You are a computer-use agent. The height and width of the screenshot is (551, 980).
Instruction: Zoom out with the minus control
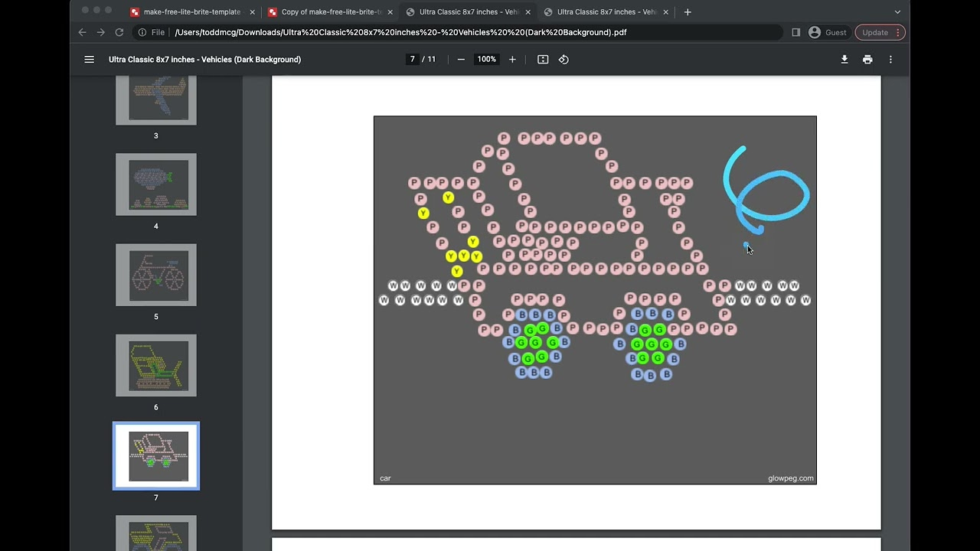tap(461, 59)
